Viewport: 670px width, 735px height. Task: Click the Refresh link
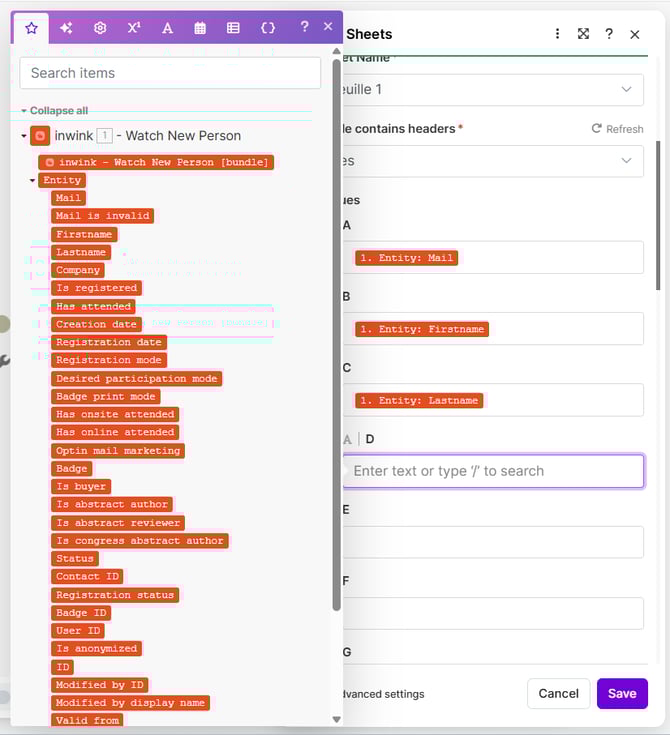[x=617, y=129]
